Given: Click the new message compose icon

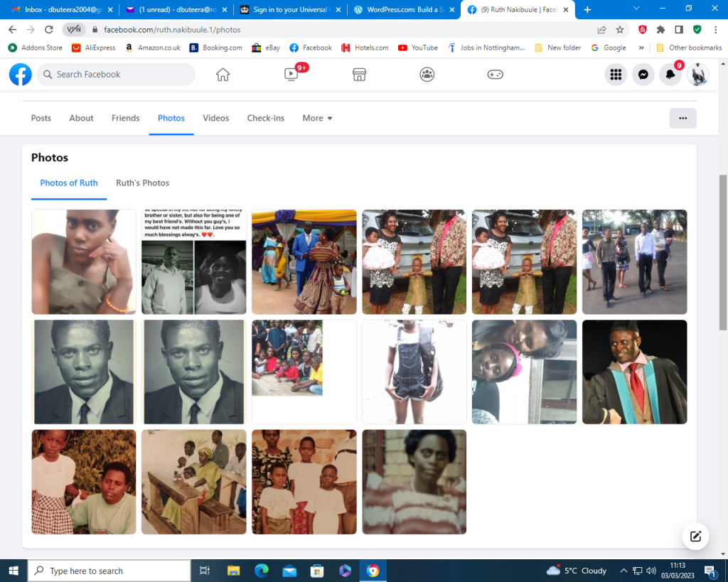Looking at the screenshot, I should pos(695,537).
